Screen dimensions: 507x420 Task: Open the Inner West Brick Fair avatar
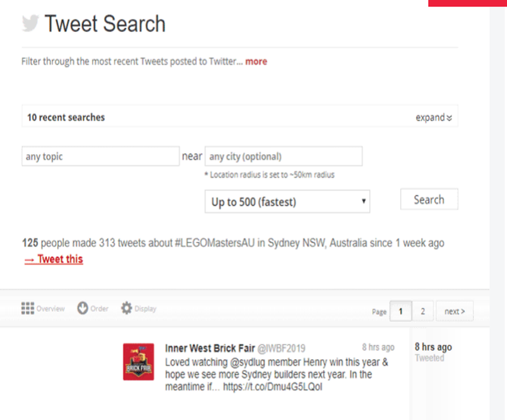click(x=138, y=362)
